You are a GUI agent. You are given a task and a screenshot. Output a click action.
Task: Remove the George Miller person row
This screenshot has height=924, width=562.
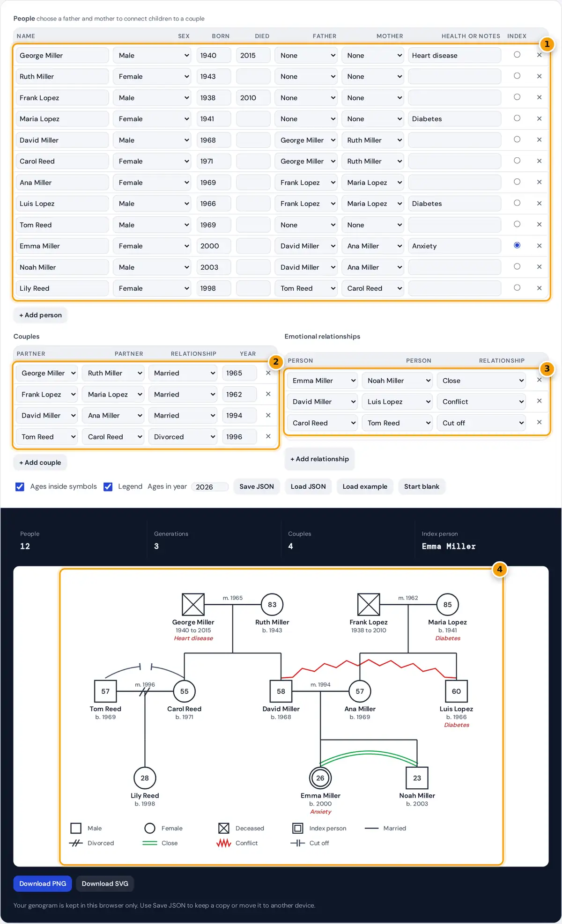click(x=539, y=55)
